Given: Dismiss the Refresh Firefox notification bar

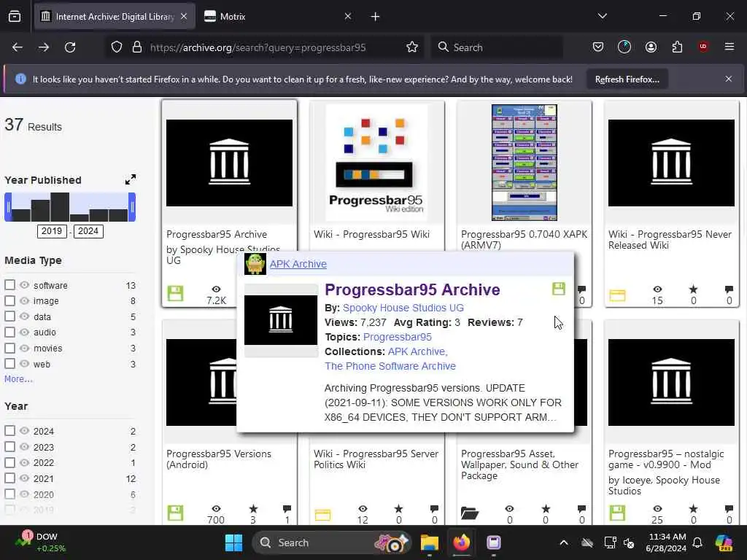Looking at the screenshot, I should (729, 79).
